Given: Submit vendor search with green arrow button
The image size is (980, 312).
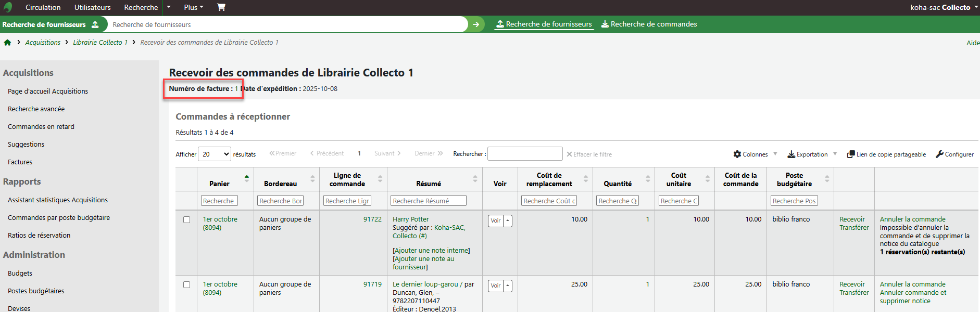Looking at the screenshot, I should coord(475,24).
